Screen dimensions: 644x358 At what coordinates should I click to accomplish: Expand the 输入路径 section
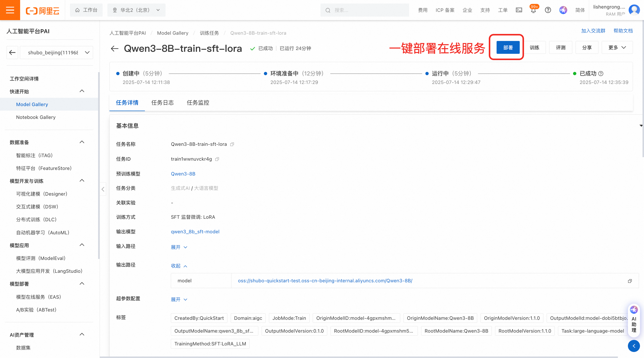(x=179, y=247)
